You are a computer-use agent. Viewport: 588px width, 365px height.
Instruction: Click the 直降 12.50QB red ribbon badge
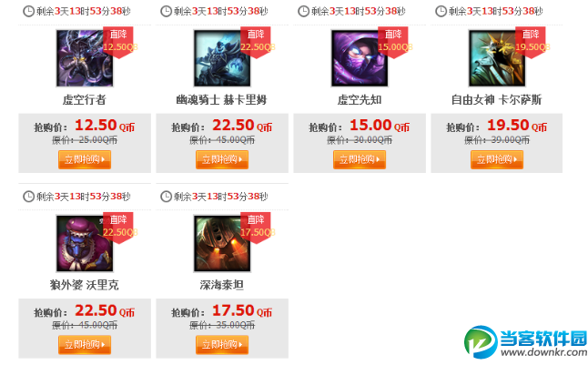[119, 43]
